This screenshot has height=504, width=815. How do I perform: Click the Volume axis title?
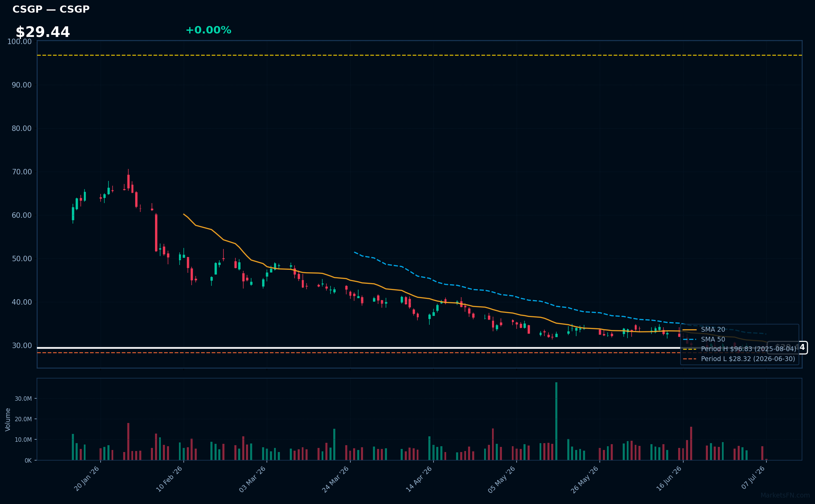click(x=8, y=420)
